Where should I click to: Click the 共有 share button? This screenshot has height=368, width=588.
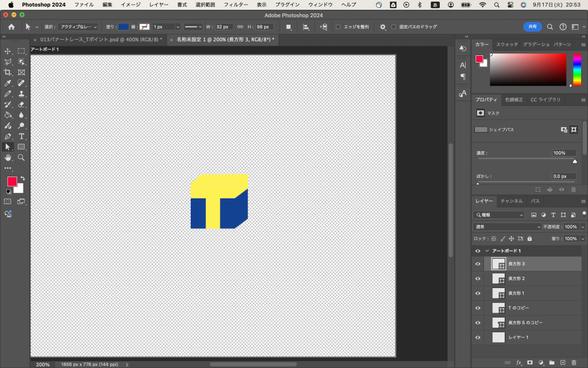point(532,27)
